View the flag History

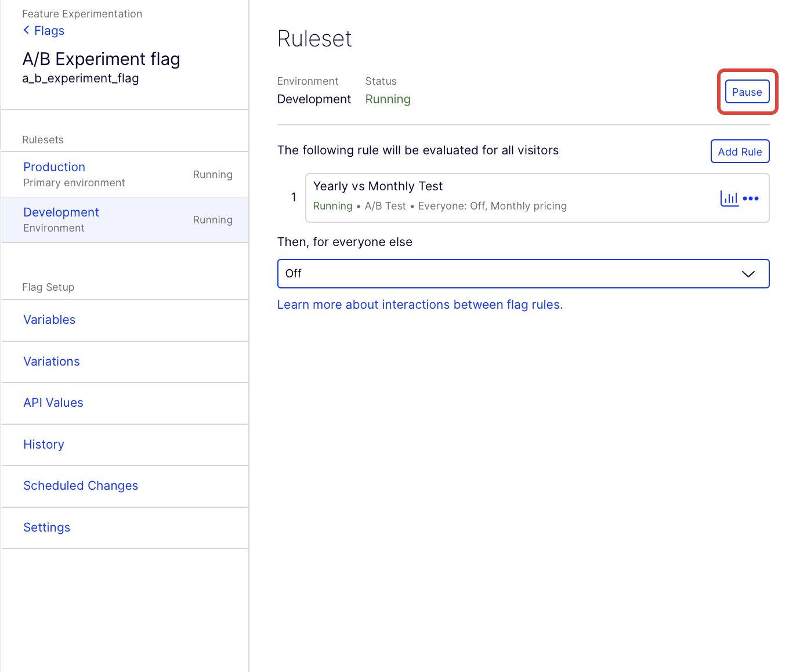click(x=44, y=445)
